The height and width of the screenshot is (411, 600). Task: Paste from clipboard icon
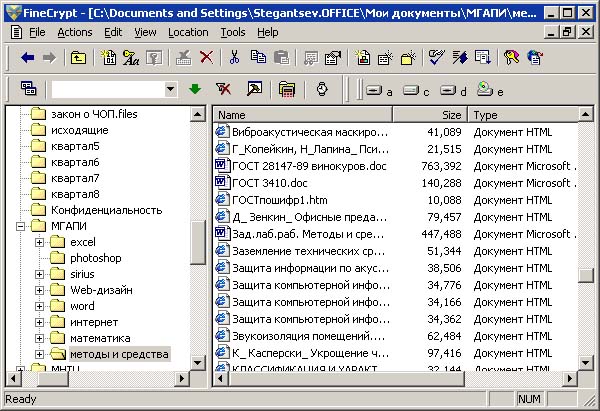coord(282,58)
